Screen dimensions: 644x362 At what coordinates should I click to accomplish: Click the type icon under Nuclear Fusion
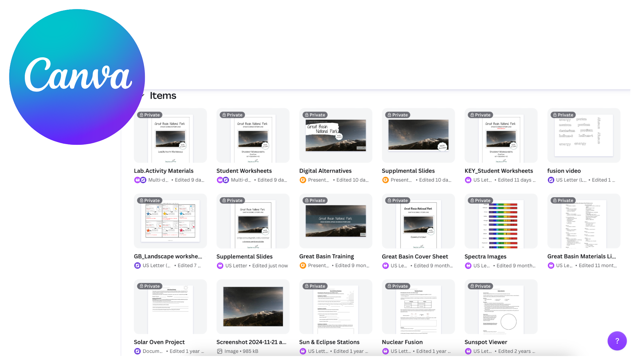[385, 351]
